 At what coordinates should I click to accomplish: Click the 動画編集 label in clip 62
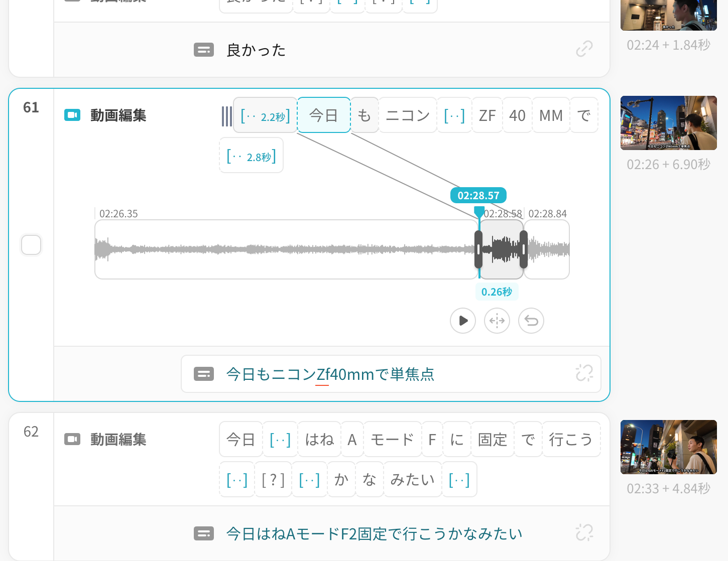[118, 440]
